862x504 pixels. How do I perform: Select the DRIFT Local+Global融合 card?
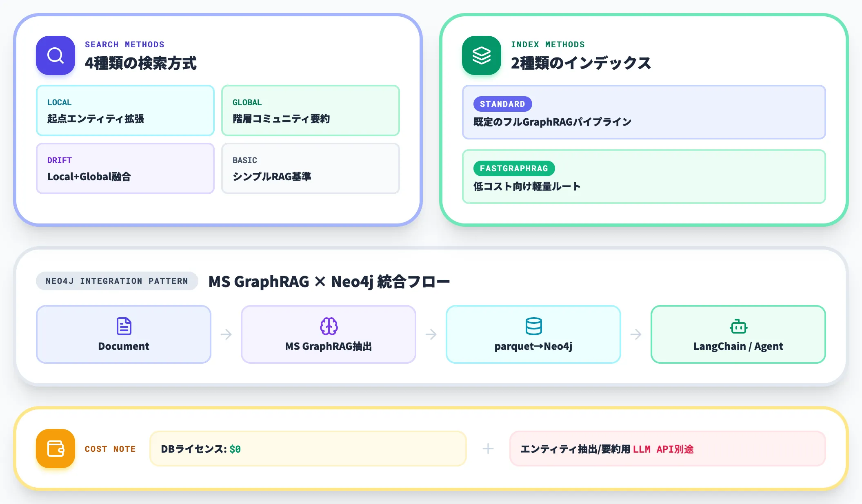(x=125, y=168)
